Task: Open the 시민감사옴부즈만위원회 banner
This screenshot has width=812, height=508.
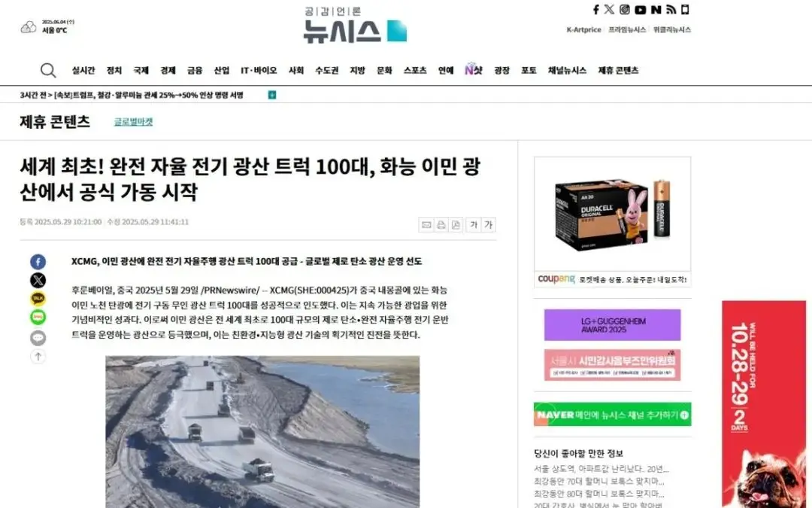Action: (613, 365)
